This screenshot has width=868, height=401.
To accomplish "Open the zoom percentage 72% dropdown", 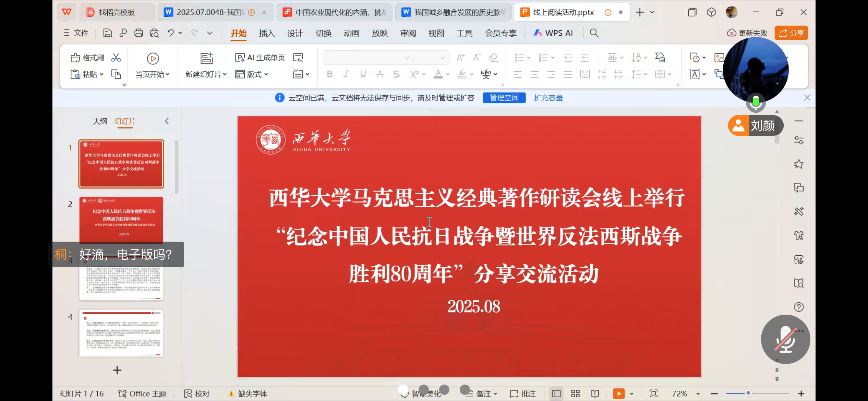I will (x=698, y=393).
